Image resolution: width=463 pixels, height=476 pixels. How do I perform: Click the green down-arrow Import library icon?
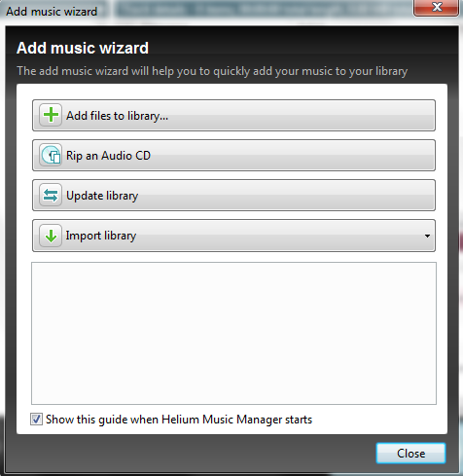tap(51, 236)
